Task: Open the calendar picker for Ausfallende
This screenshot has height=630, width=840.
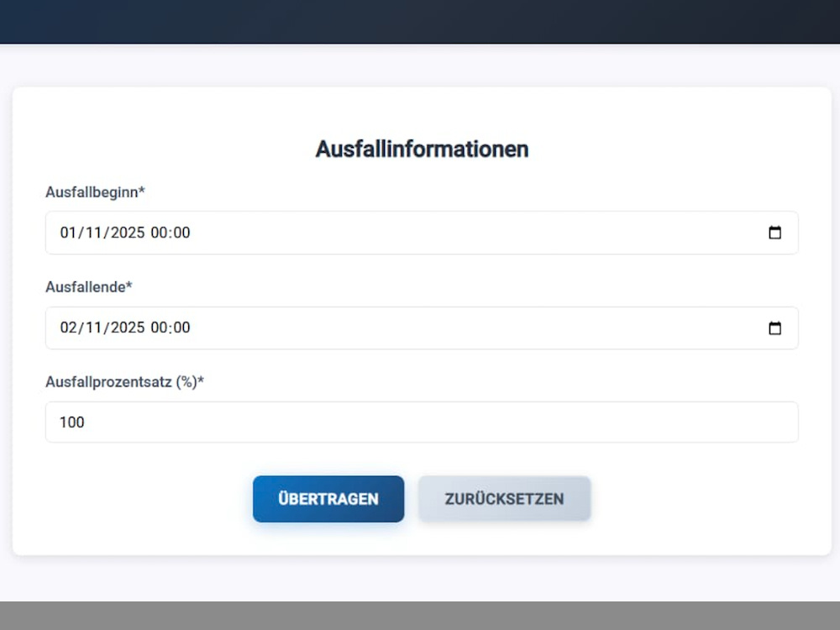Action: coord(774,328)
